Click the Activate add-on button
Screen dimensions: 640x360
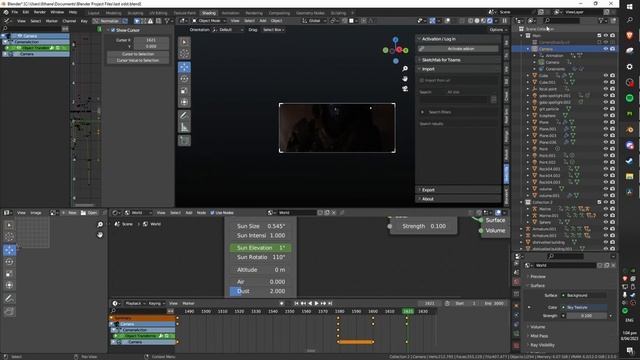(x=458, y=49)
